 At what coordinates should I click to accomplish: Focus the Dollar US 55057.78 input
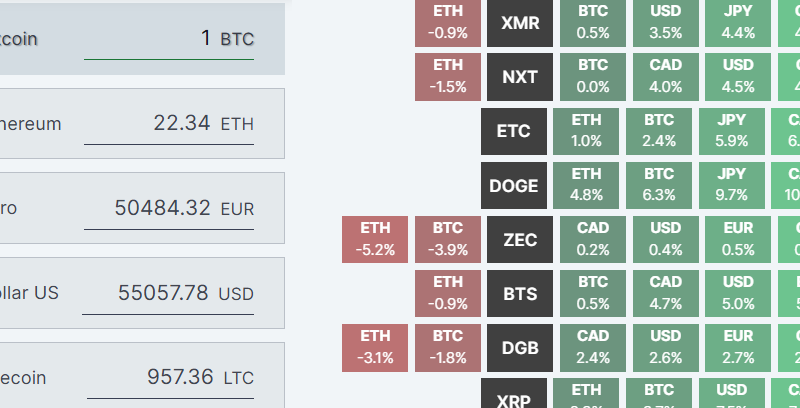[x=168, y=293]
